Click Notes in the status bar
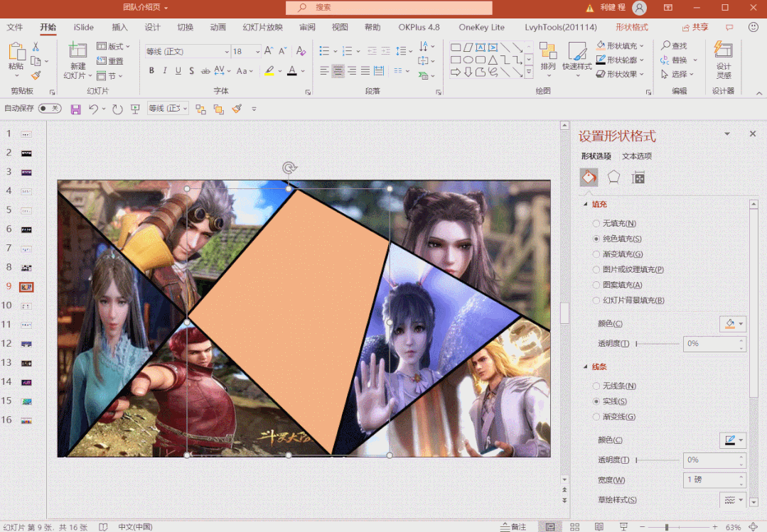The width and height of the screenshot is (767, 532). coord(513,526)
